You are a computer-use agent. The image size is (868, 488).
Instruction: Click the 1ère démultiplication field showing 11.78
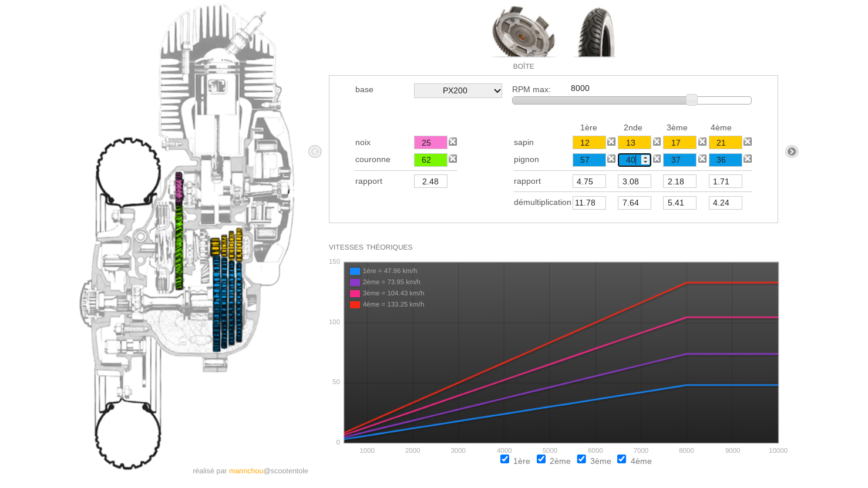pos(589,203)
